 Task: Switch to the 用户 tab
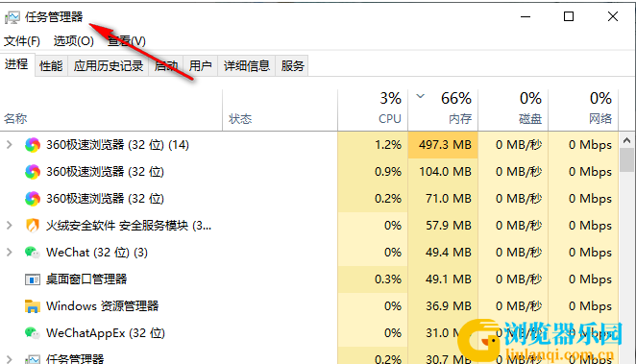201,65
